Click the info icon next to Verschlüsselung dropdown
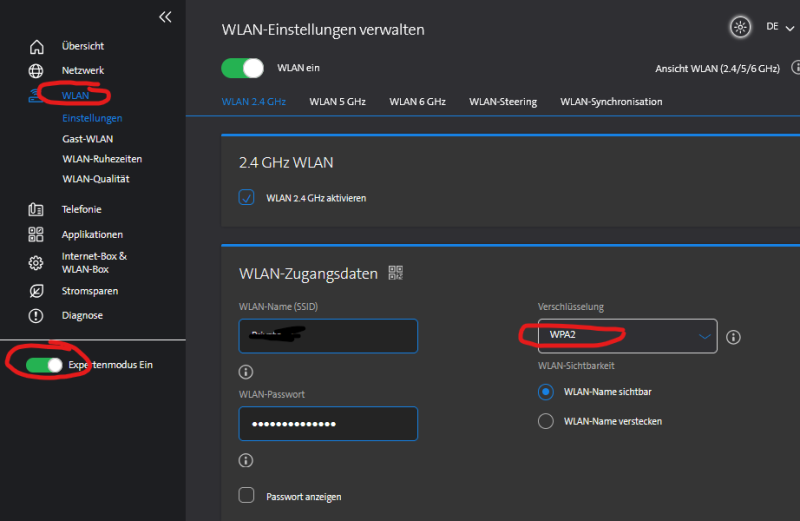800x521 pixels. coord(733,337)
